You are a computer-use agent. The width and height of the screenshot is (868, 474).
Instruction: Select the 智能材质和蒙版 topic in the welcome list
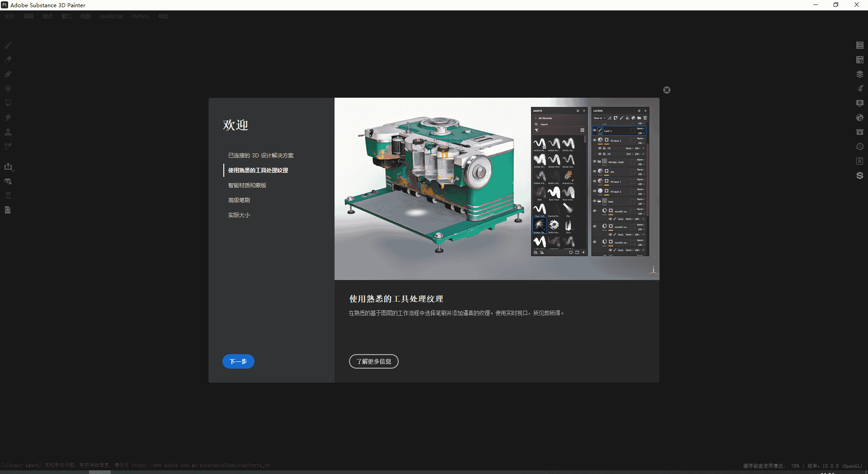pos(247,185)
